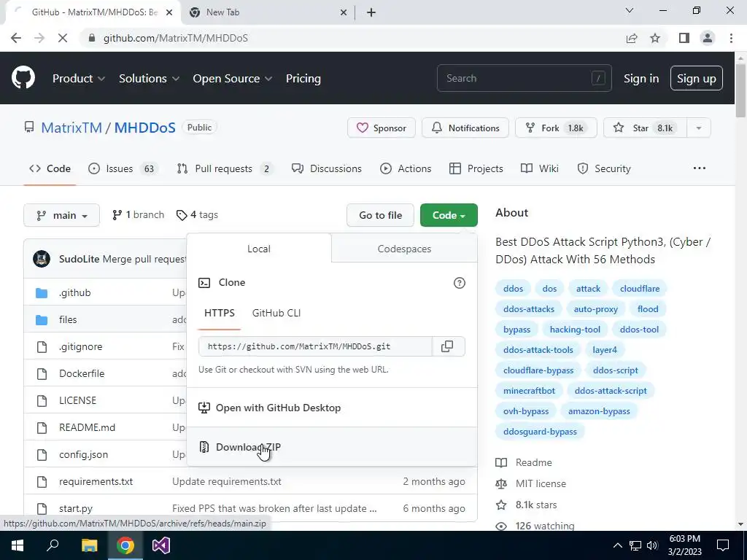Viewport: 747px width, 560px height.
Task: Focus the GitHub search box
Action: pos(524,78)
